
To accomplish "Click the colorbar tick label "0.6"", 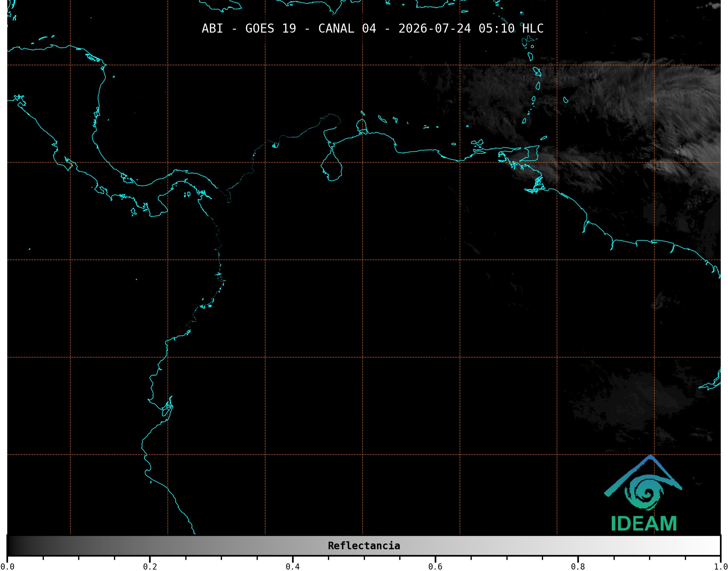I will pyautogui.click(x=435, y=567).
